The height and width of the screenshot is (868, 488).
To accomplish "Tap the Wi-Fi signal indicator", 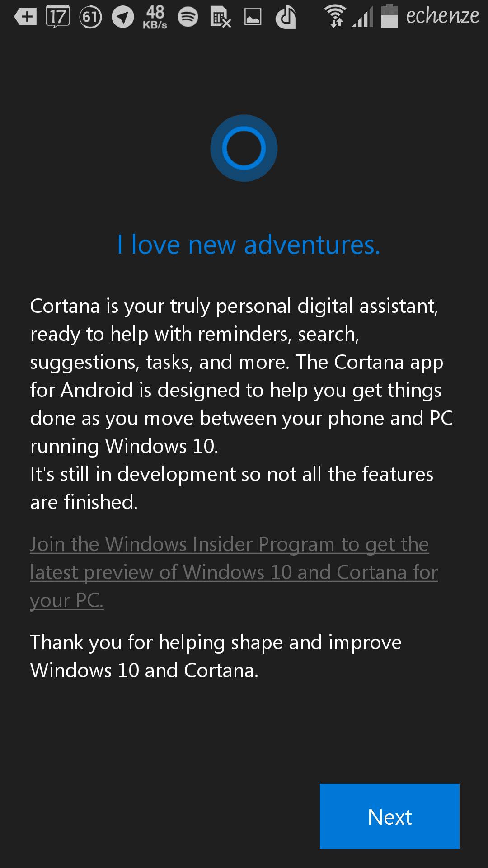I will pyautogui.click(x=335, y=16).
